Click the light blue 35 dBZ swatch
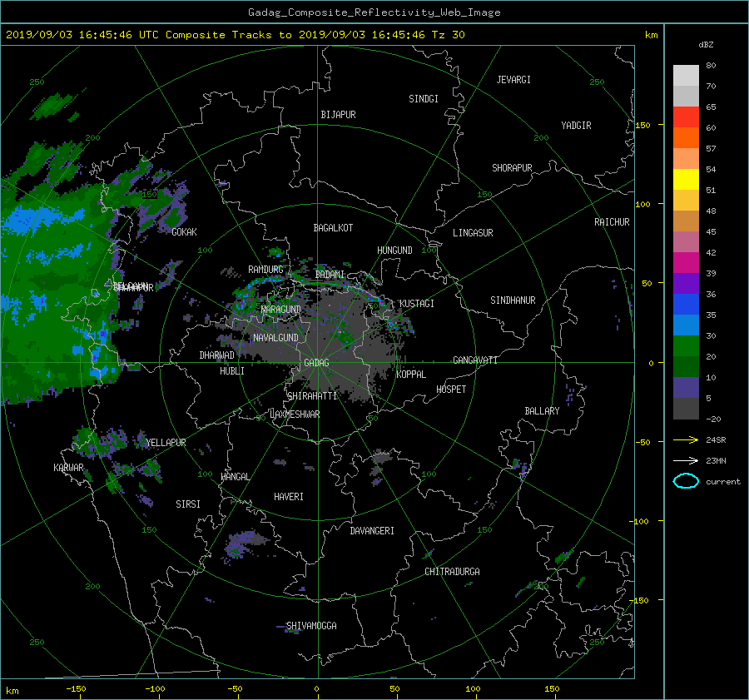The height and width of the screenshot is (700, 749). [x=686, y=325]
